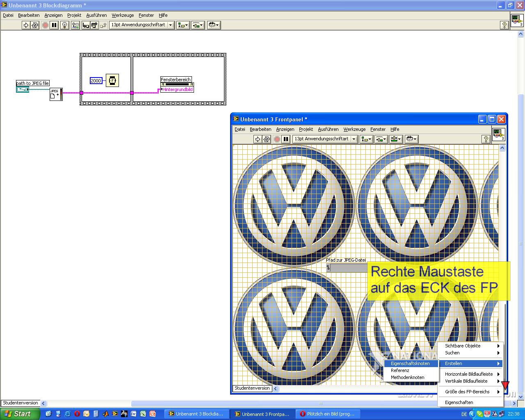Choose Referenz from the submenu
525x420 pixels.
click(x=411, y=370)
